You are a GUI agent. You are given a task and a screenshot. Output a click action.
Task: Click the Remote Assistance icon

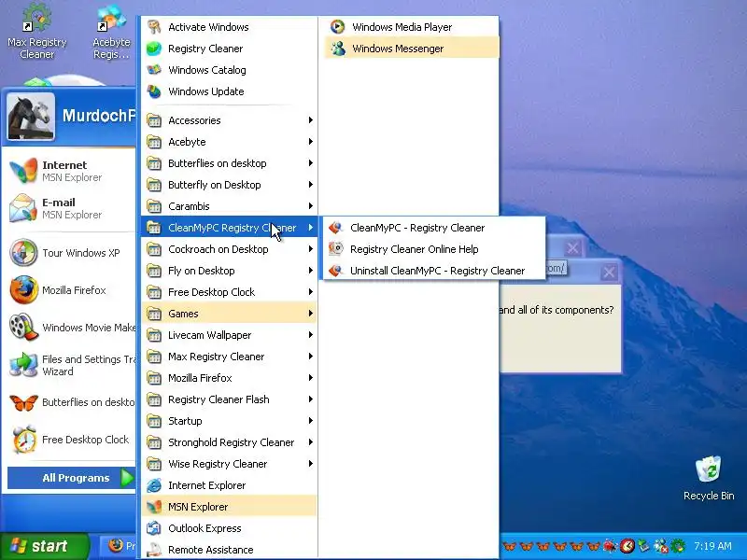(x=154, y=550)
